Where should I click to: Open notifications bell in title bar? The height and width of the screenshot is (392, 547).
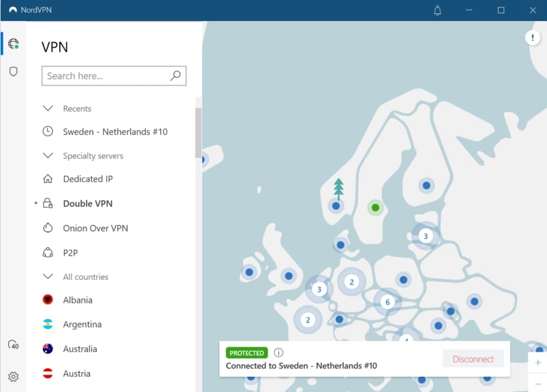tap(437, 10)
